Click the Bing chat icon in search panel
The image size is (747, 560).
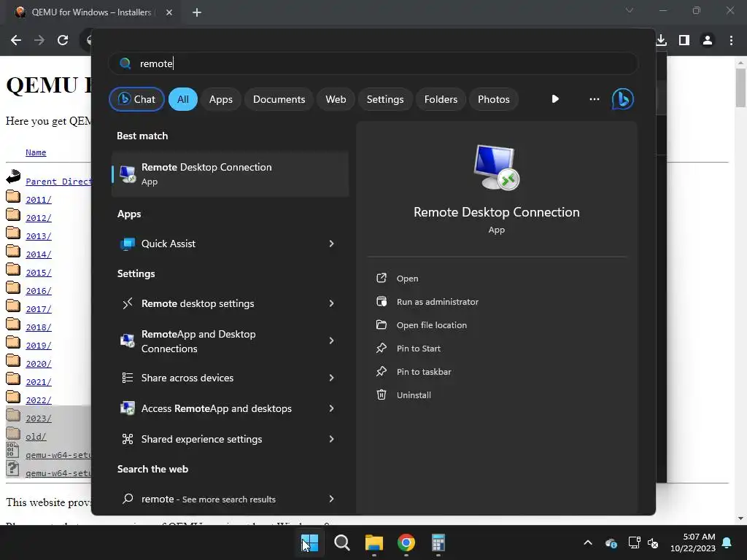click(x=623, y=99)
